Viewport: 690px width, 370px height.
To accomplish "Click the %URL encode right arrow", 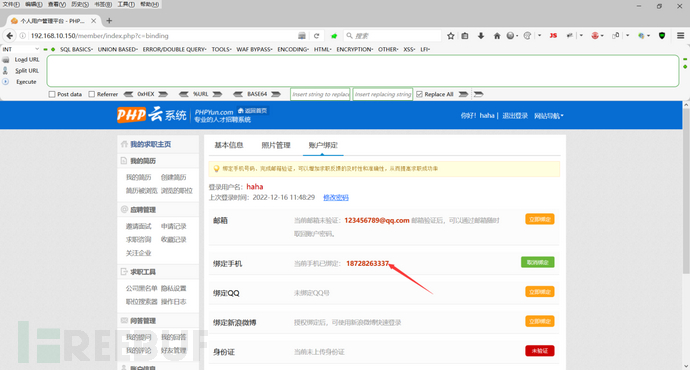I will tap(217, 94).
